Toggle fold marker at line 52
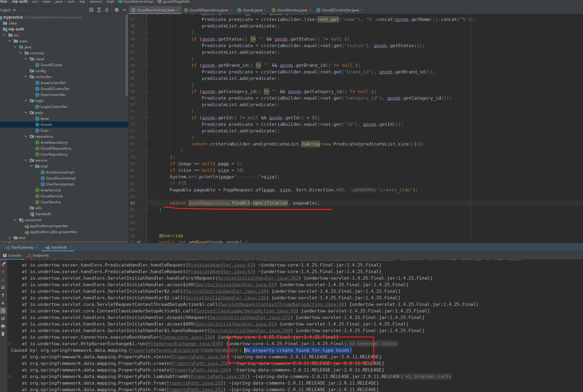583x392 pixels. click(146, 118)
